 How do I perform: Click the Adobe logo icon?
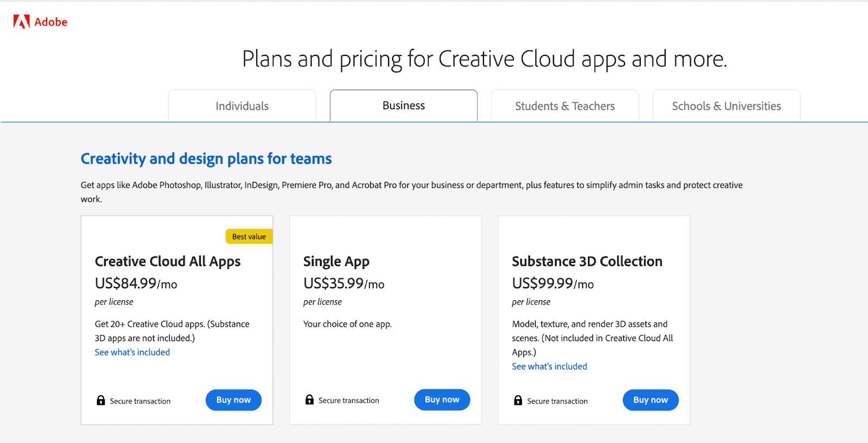[x=22, y=22]
